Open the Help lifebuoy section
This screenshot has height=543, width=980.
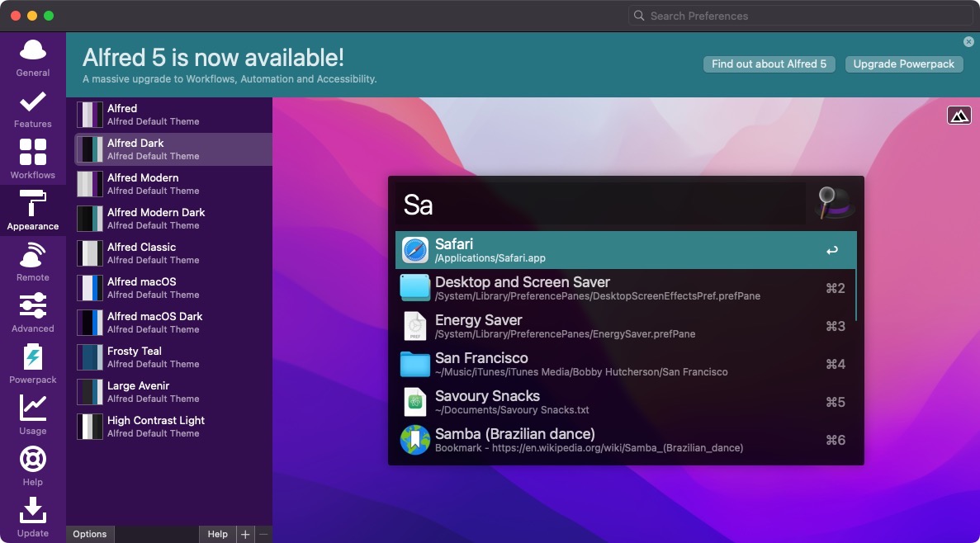tap(32, 468)
